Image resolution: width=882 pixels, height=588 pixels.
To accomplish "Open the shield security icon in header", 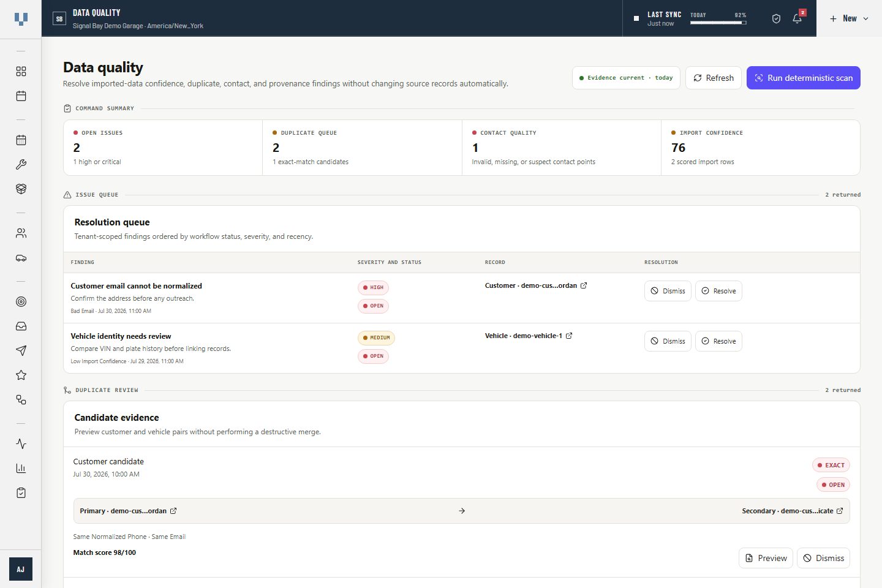I will pos(776,19).
